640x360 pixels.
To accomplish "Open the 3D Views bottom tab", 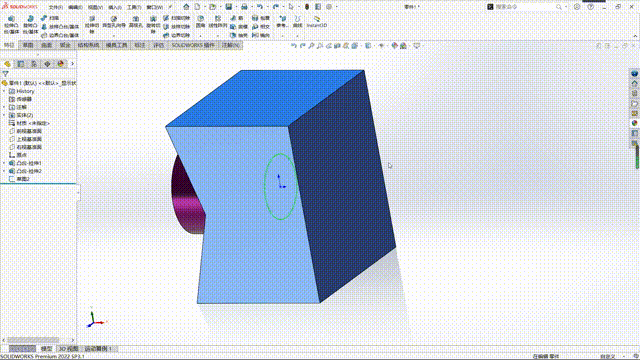I will coord(69,349).
